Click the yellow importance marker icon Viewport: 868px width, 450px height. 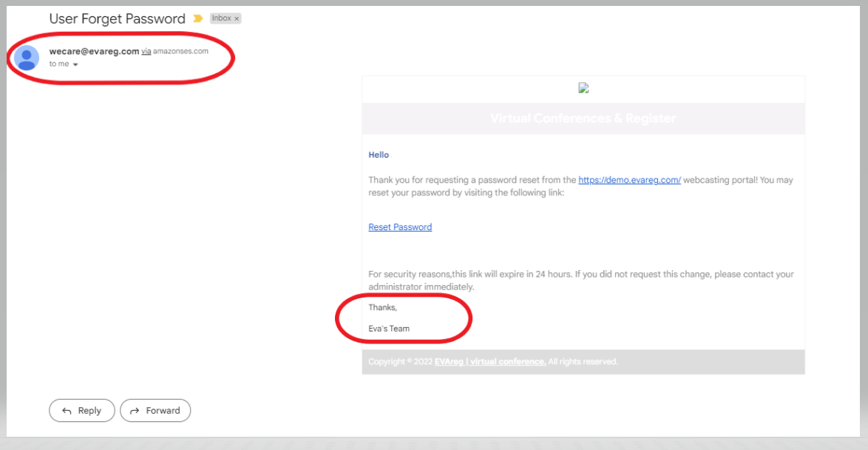(197, 19)
